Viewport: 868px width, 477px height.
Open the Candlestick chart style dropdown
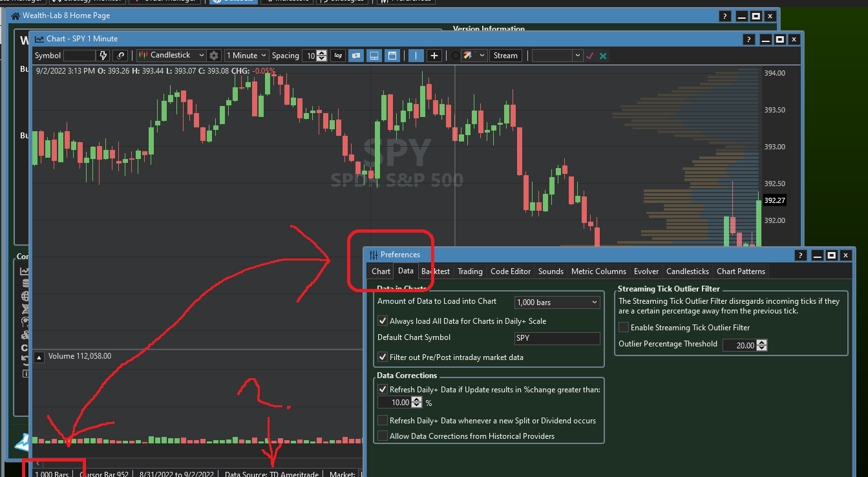171,56
